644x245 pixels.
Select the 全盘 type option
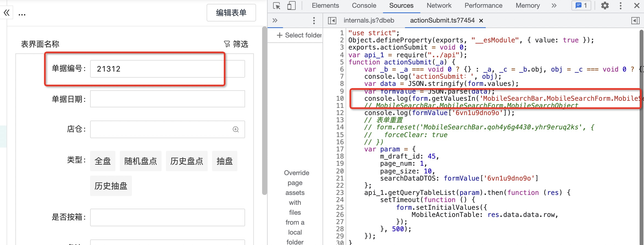coord(103,161)
